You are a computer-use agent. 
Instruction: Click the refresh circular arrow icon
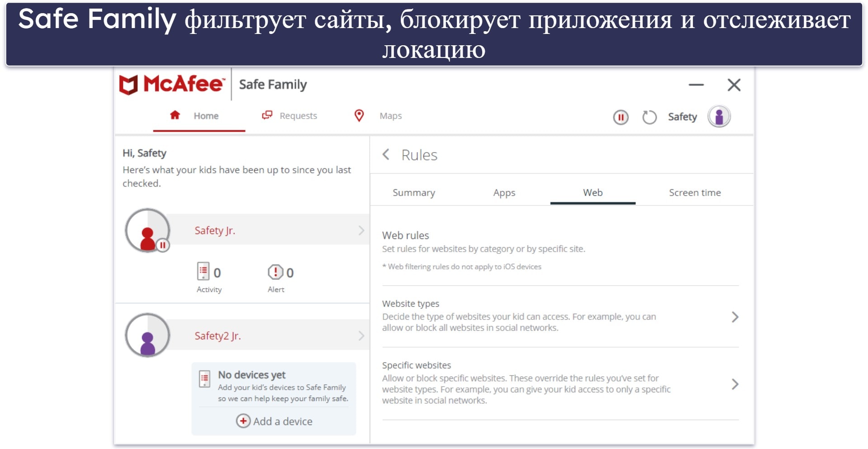650,117
